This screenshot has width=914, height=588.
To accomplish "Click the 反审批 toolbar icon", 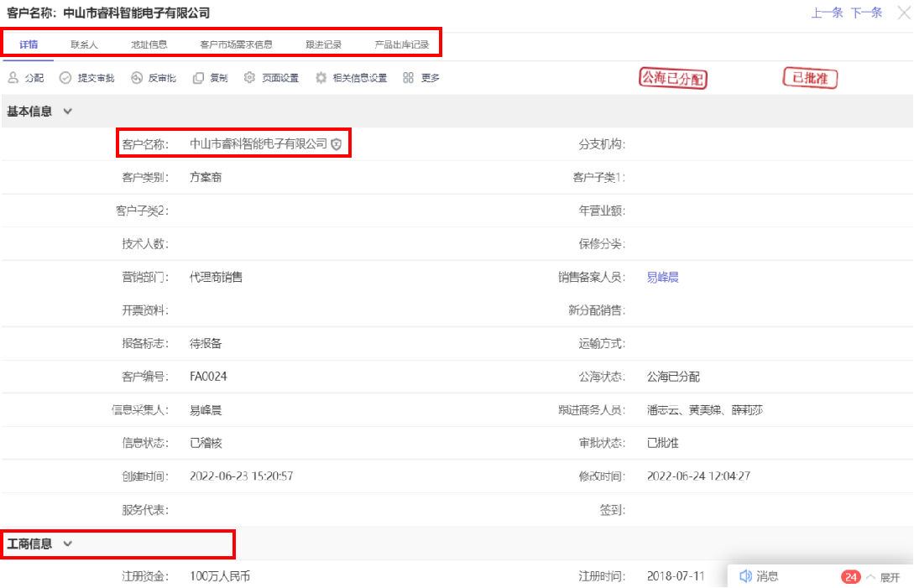I will [137, 78].
